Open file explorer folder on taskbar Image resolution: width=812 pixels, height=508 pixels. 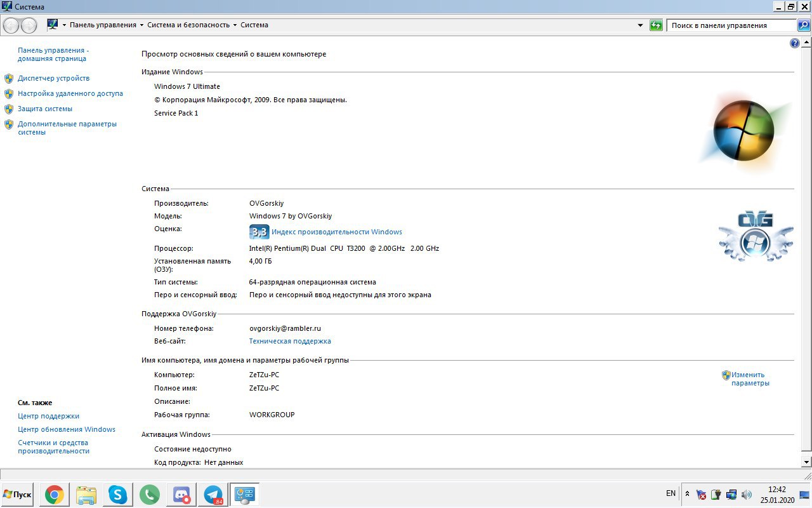[86, 495]
